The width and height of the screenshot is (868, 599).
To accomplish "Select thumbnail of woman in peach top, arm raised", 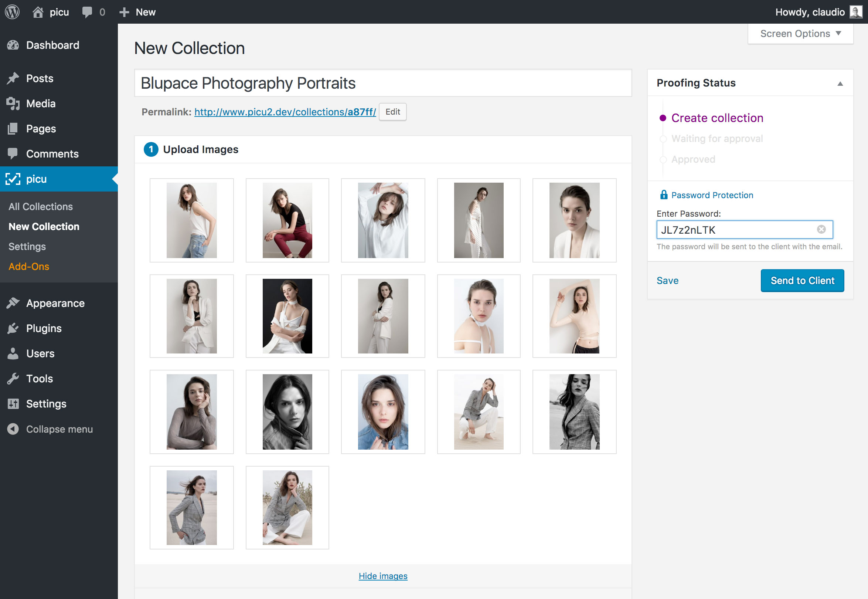I will pyautogui.click(x=574, y=316).
